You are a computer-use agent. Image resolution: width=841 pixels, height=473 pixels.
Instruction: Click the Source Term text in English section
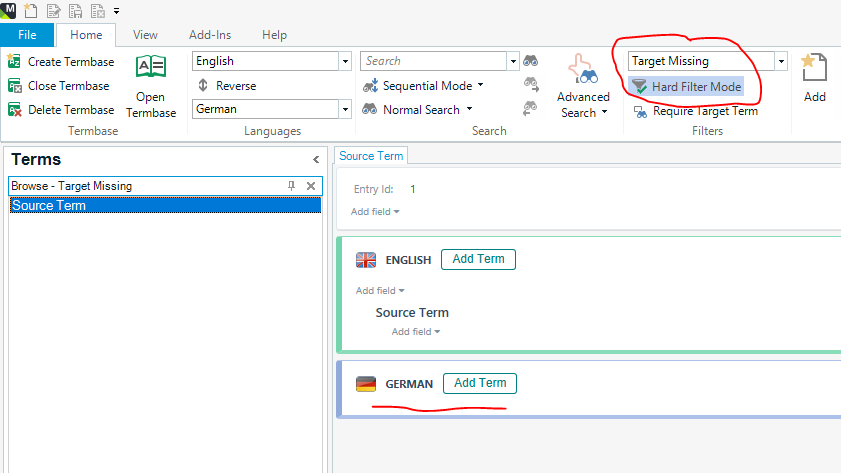click(x=412, y=313)
